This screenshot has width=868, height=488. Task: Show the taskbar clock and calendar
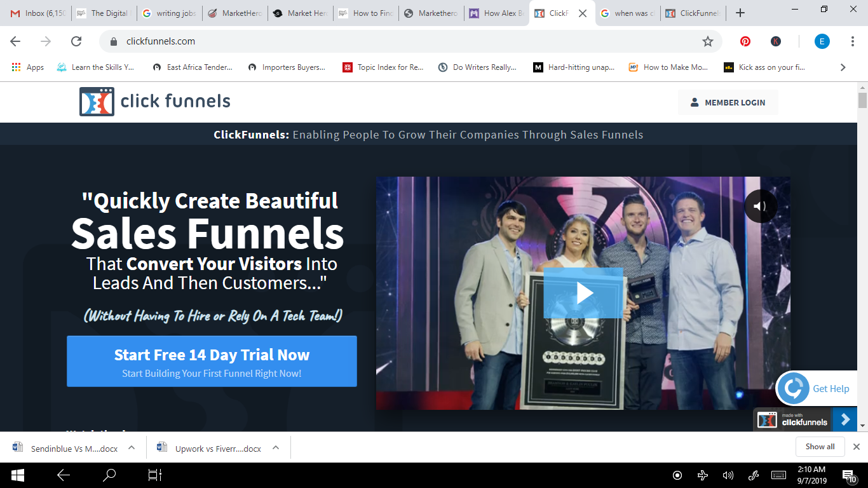[812, 475]
